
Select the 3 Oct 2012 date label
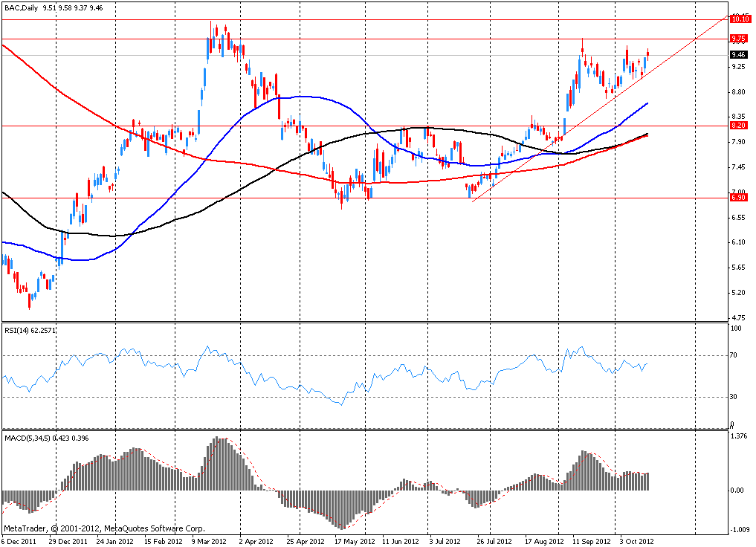(636, 541)
